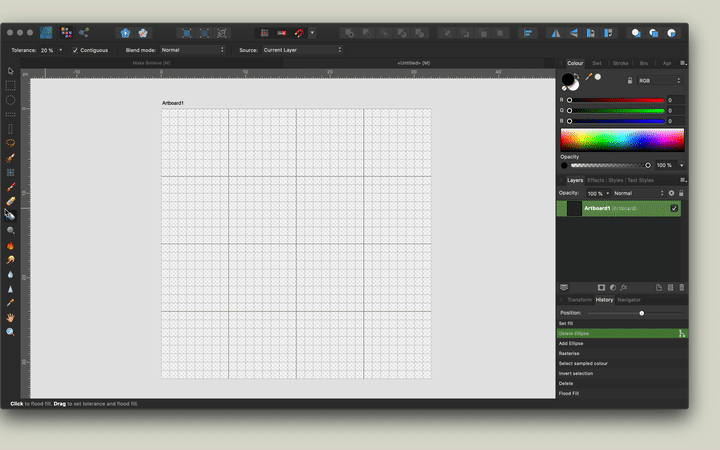This screenshot has width=720, height=450.
Task: Open the Layers blend mode Normal dropdown
Action: [x=639, y=193]
